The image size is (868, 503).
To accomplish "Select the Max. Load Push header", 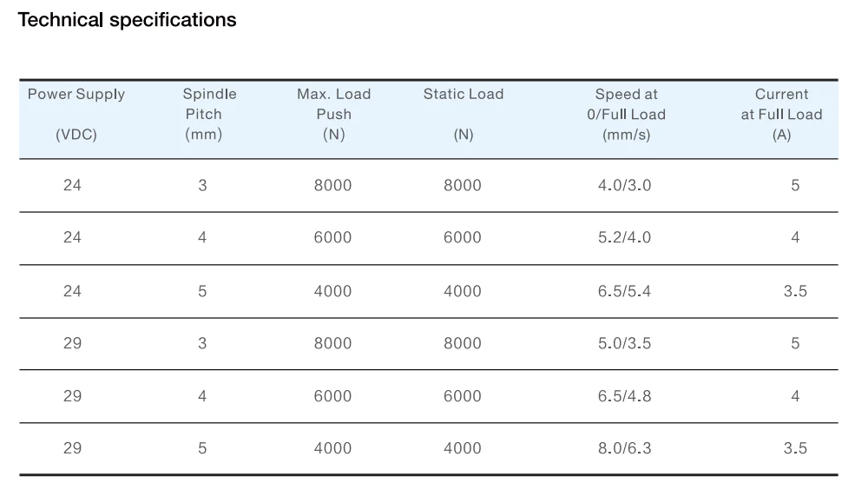I will [333, 114].
